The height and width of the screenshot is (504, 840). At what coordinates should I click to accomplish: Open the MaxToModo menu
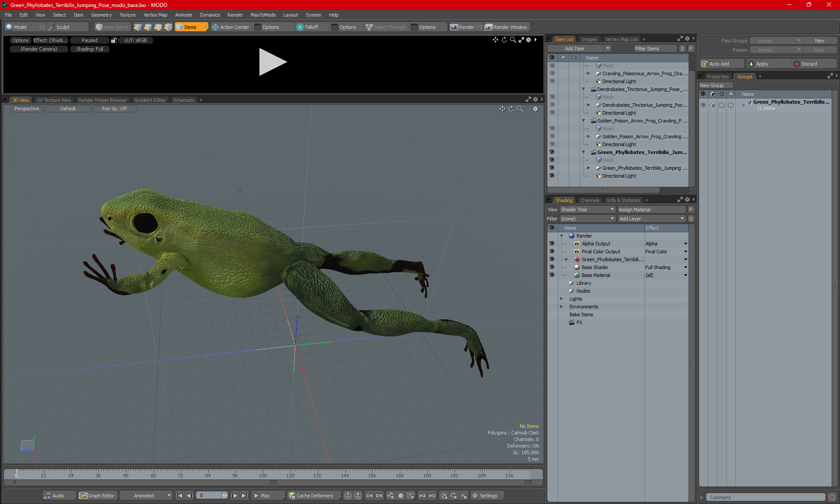tap(263, 15)
